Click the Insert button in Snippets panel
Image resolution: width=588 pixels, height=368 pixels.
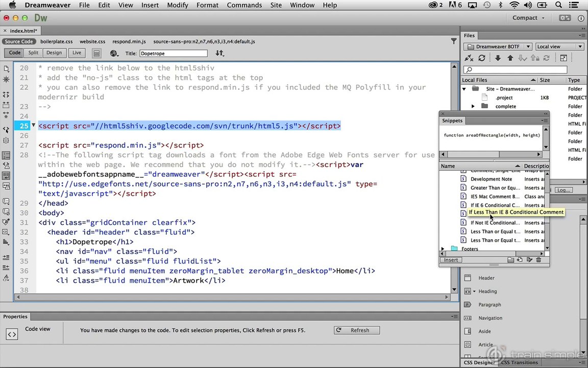[451, 260]
